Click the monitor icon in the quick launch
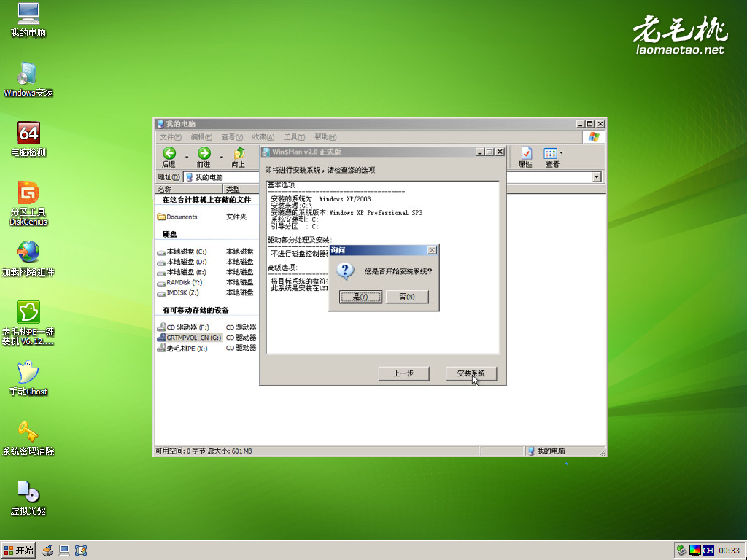This screenshot has width=747, height=560. tap(64, 551)
